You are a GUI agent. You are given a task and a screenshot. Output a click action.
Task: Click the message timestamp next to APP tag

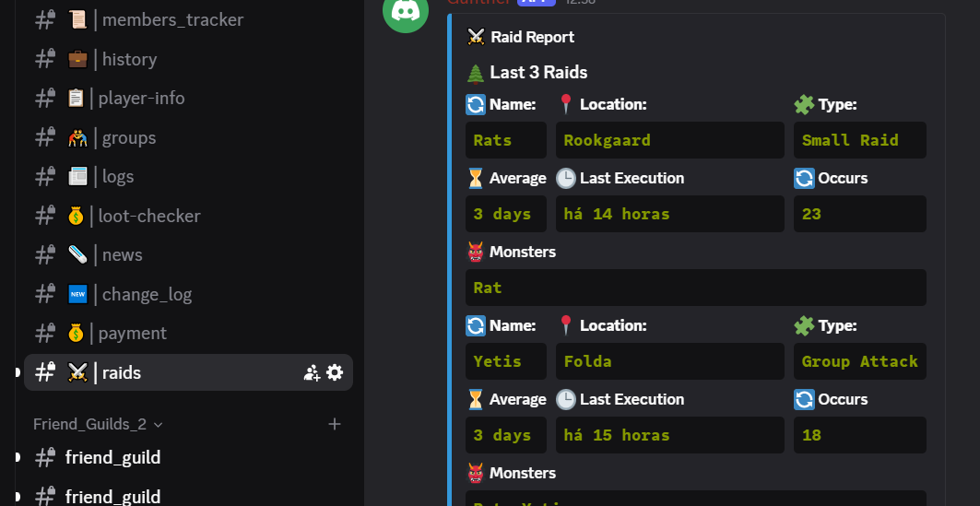click(581, 3)
